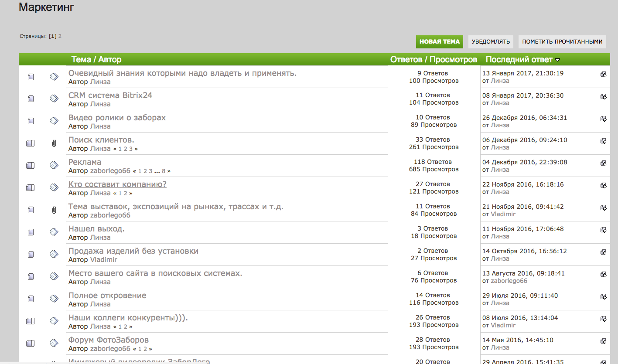
Task: Click last-post icon in Реклама row
Action: pyautogui.click(x=604, y=163)
